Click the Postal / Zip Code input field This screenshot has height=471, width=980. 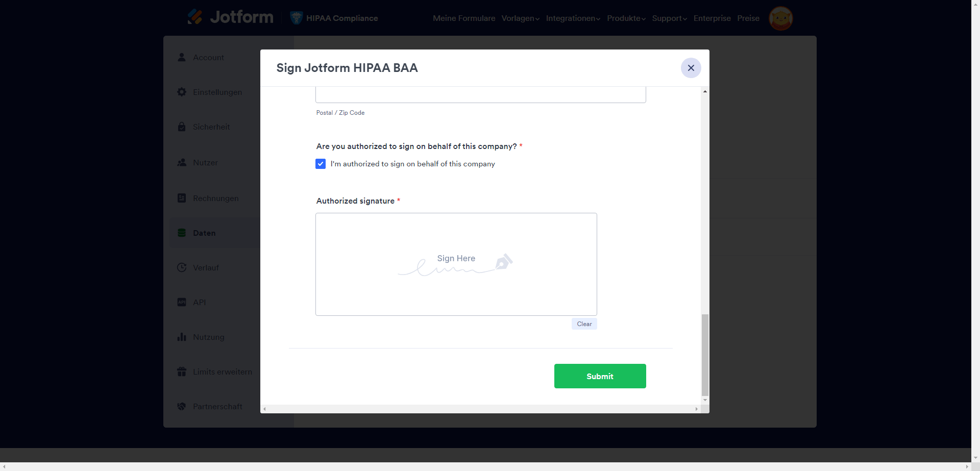point(480,95)
